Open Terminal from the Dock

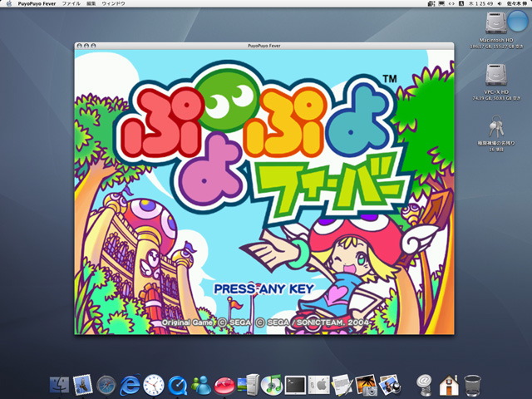tap(295, 385)
